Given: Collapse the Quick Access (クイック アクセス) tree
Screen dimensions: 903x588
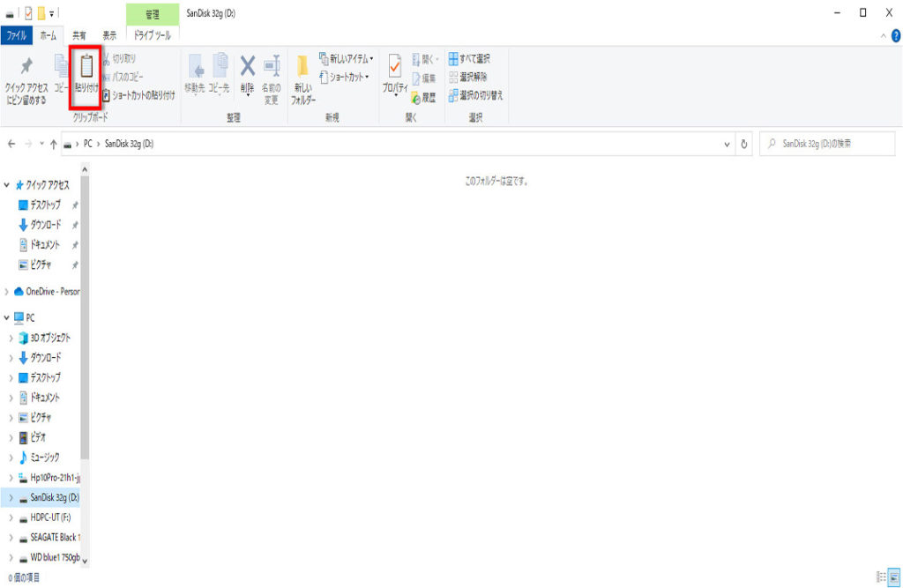Looking at the screenshot, I should 8,185.
